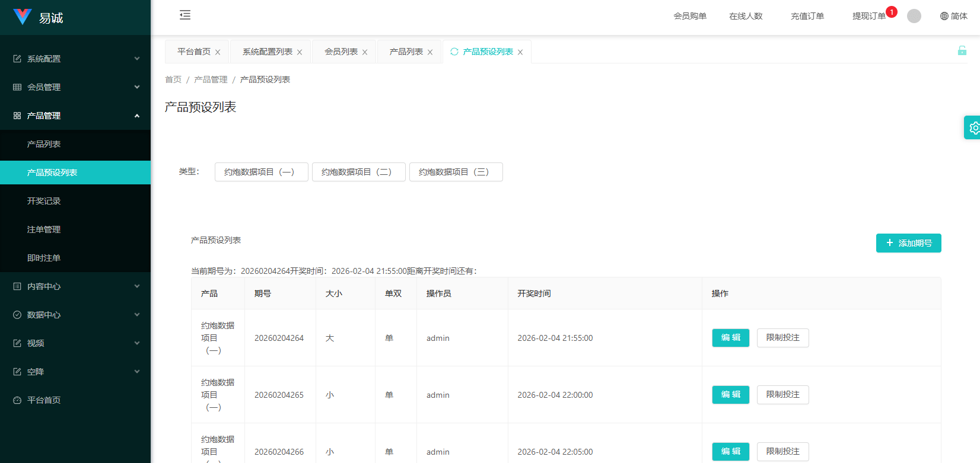The image size is (980, 463).
Task: Click the refresh icon on the 产品预设列表 tab
Action: point(454,52)
